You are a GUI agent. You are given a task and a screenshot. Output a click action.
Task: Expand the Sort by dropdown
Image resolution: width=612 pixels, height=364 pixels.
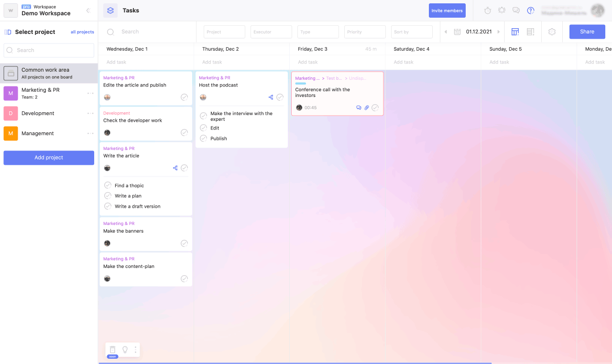[412, 32]
